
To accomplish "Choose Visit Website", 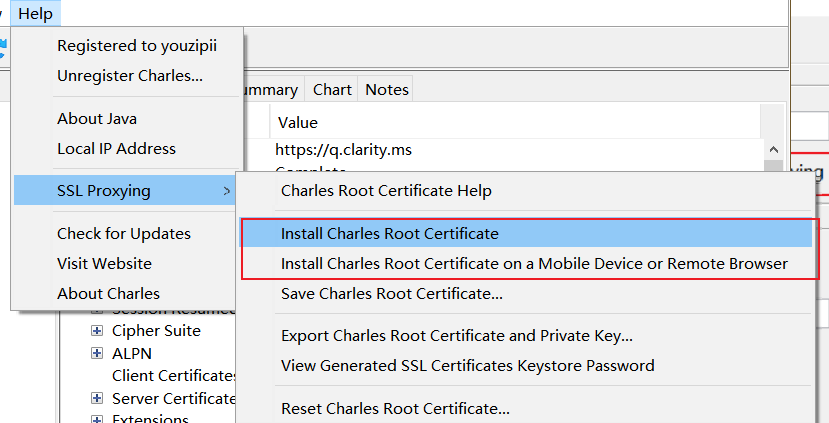I will tap(104, 264).
